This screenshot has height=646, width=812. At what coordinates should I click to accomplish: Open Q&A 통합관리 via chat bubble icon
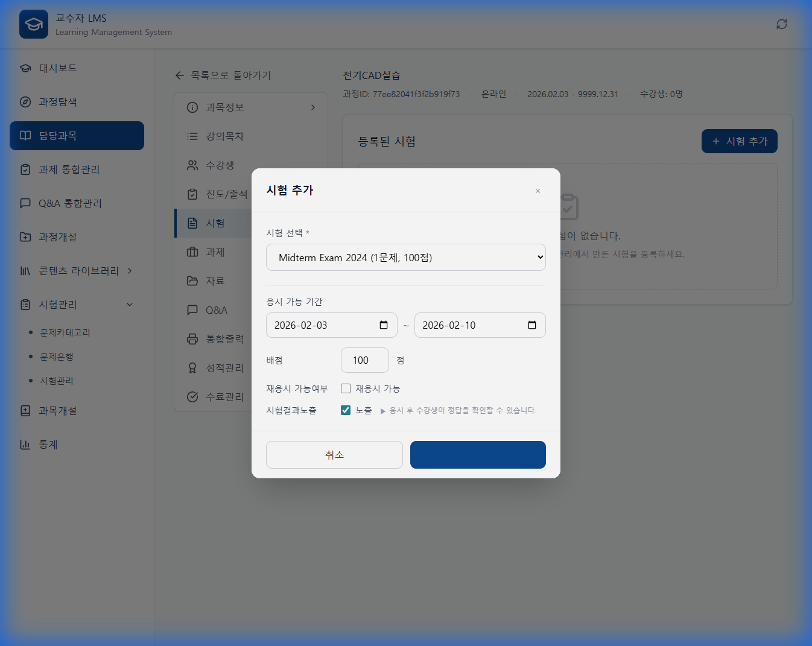(x=25, y=203)
